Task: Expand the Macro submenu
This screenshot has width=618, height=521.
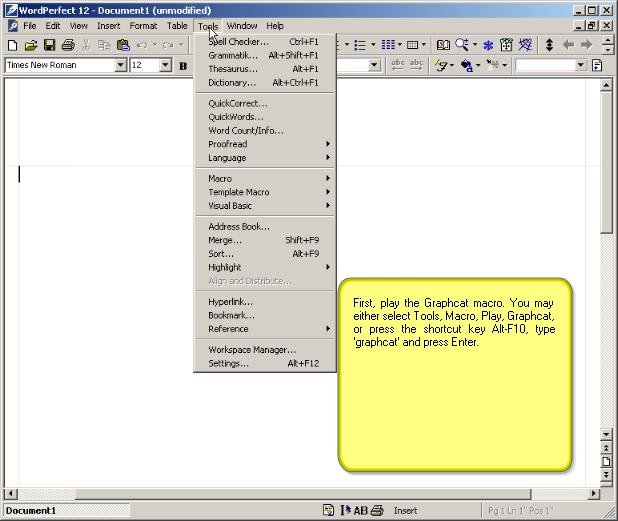Action: coord(265,179)
